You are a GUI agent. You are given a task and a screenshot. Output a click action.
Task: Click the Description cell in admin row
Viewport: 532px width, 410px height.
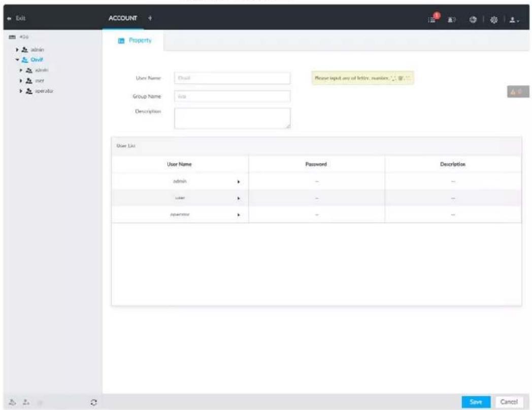click(x=453, y=181)
